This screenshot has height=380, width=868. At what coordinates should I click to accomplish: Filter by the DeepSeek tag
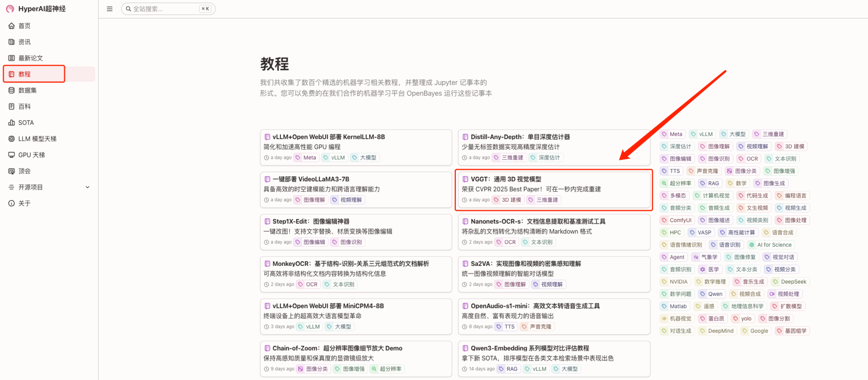(x=793, y=282)
